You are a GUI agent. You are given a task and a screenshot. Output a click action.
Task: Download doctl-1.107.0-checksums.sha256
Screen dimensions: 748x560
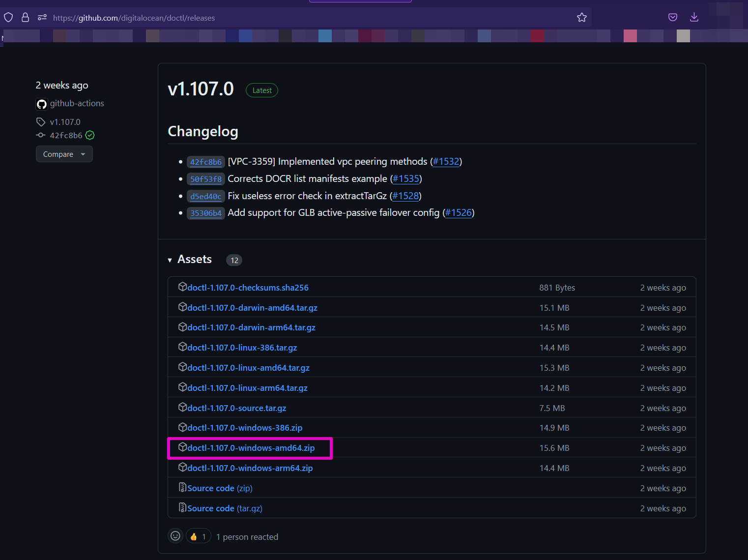(248, 288)
